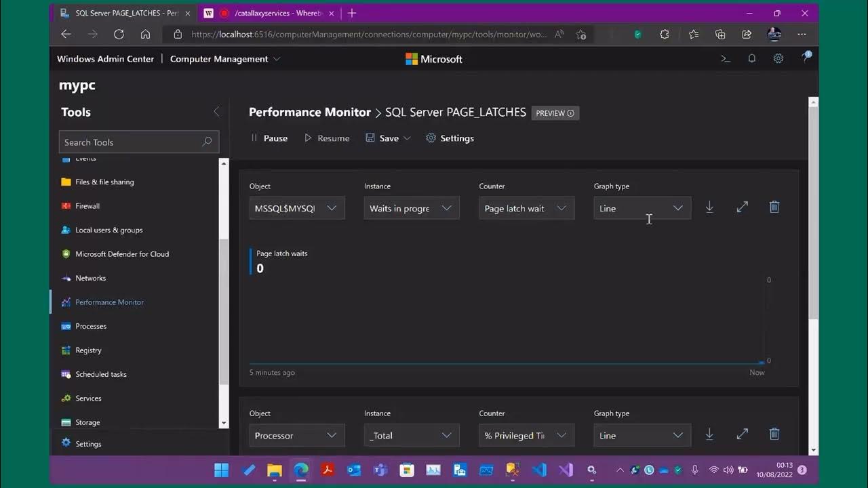
Task: Click the Performance Monitor breadcrumb link
Action: coord(310,113)
